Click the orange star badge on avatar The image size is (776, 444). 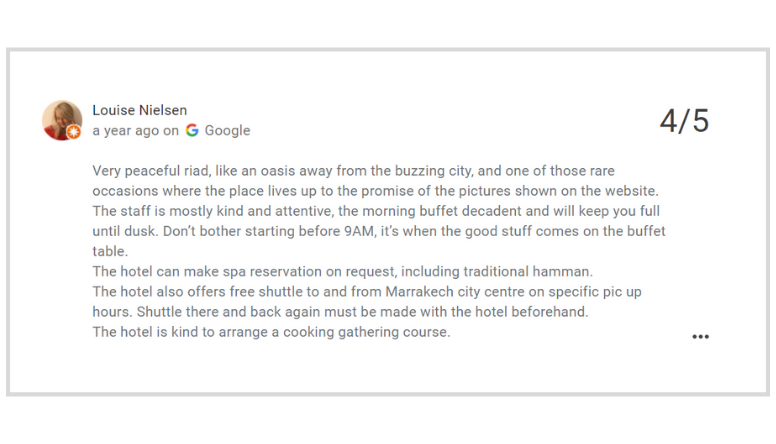[x=74, y=133]
